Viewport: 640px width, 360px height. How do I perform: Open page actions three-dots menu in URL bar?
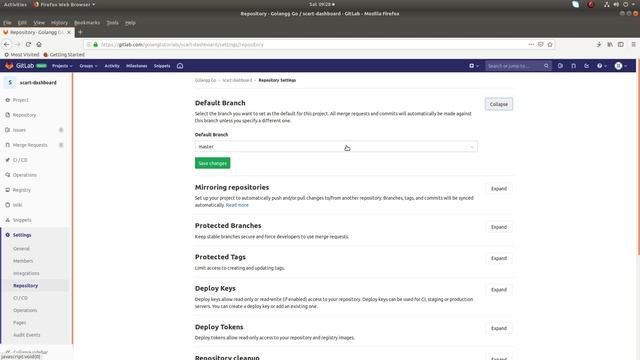point(531,44)
